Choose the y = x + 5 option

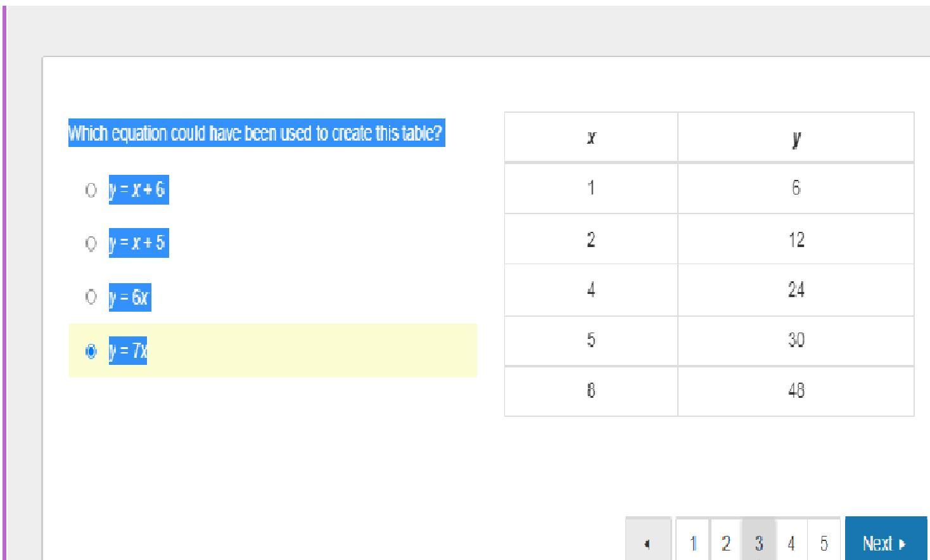(x=91, y=243)
